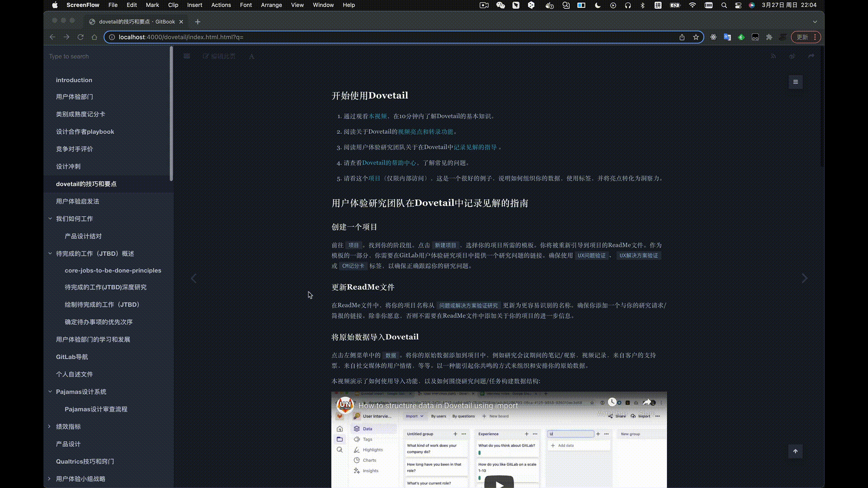Click the back-to-top arrow button
The width and height of the screenshot is (868, 488).
[796, 451]
